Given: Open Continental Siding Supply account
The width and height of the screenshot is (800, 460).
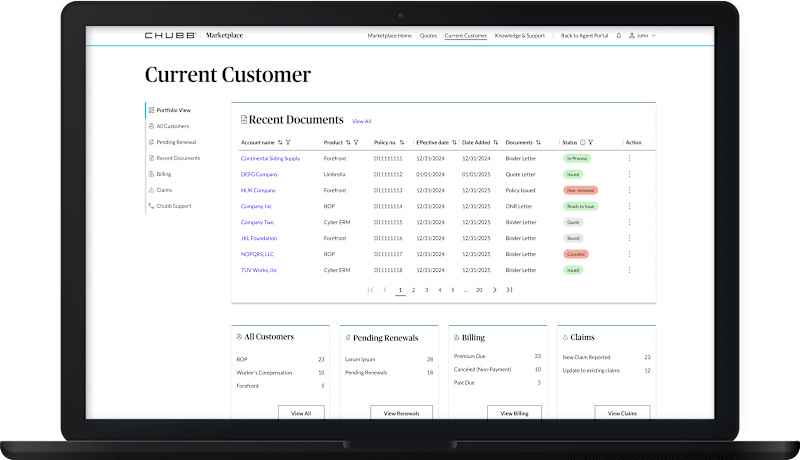Looking at the screenshot, I should click(270, 159).
